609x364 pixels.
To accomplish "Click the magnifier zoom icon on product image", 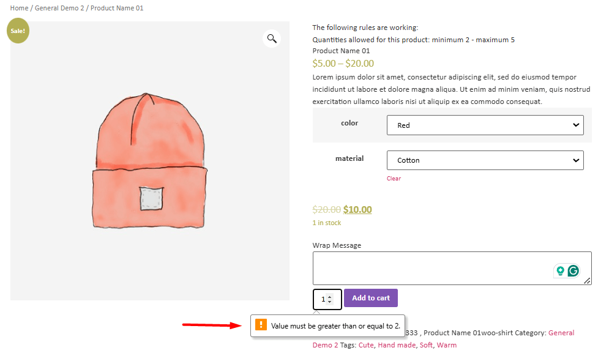I will point(272,39).
